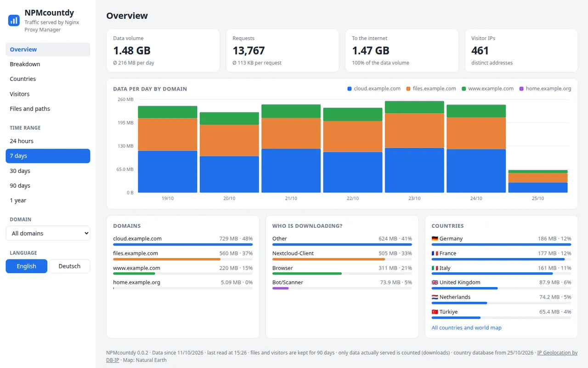Click the 25/10 bar in the chart
The width and height of the screenshot is (588, 368).
coord(538,181)
